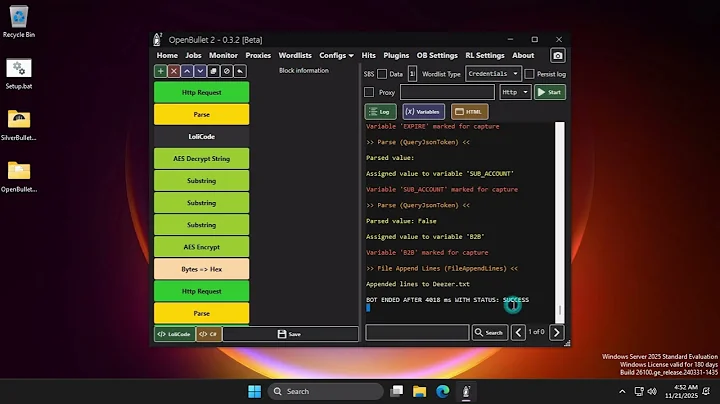This screenshot has width=720, height=404.
Task: Open the Hits page
Action: tap(368, 56)
